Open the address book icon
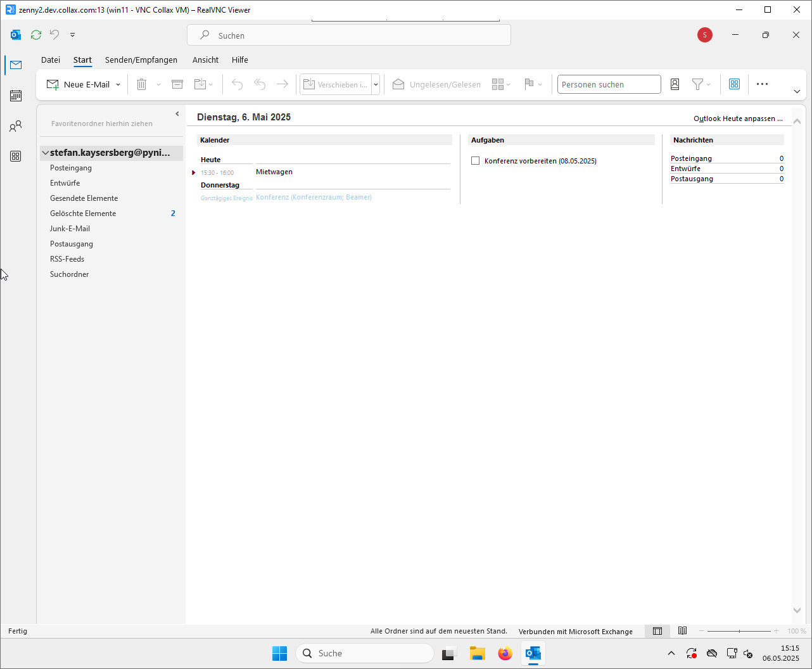This screenshot has height=669, width=812. 675,84
